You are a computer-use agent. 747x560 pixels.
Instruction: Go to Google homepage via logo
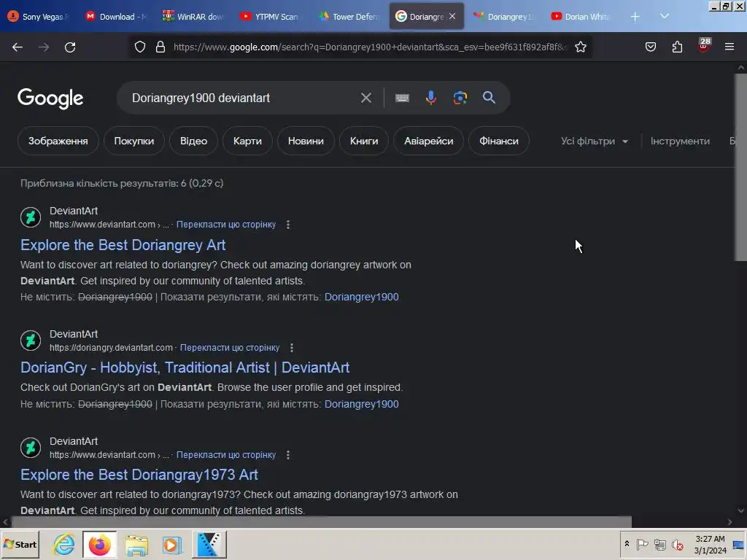tap(50, 98)
